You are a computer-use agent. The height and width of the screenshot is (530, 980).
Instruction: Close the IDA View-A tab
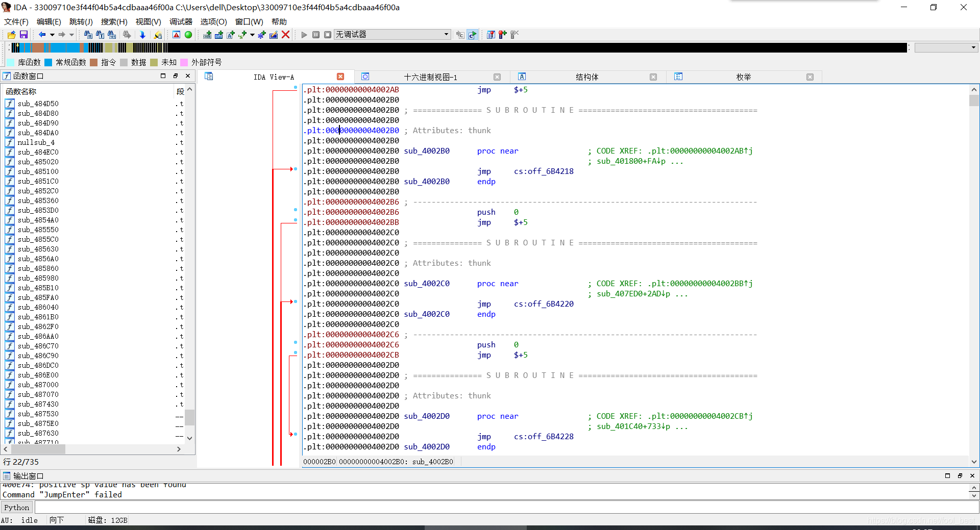click(x=340, y=77)
